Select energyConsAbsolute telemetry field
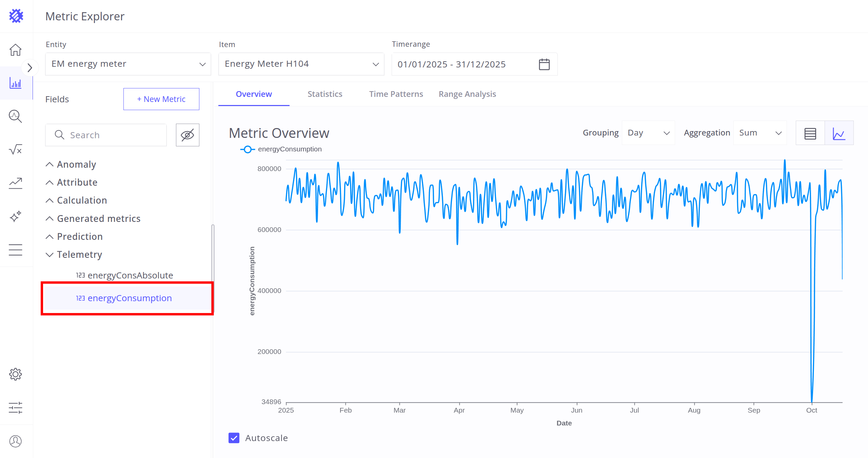The width and height of the screenshot is (868, 458). click(x=130, y=275)
